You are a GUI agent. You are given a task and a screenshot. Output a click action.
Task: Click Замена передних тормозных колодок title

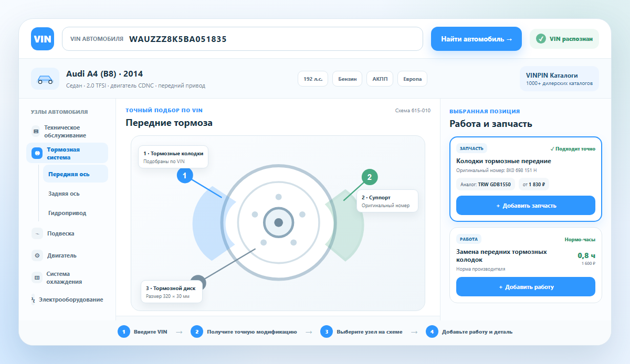click(x=501, y=255)
